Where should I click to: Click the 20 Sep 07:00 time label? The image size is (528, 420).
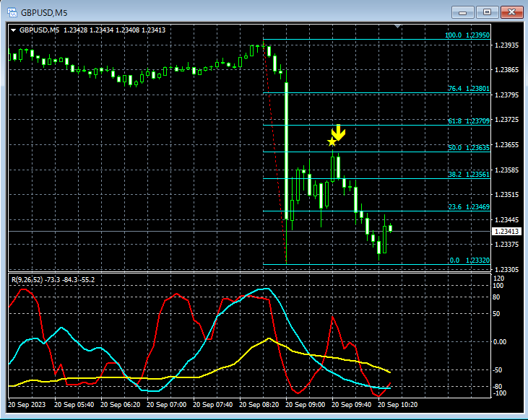pyautogui.click(x=166, y=405)
